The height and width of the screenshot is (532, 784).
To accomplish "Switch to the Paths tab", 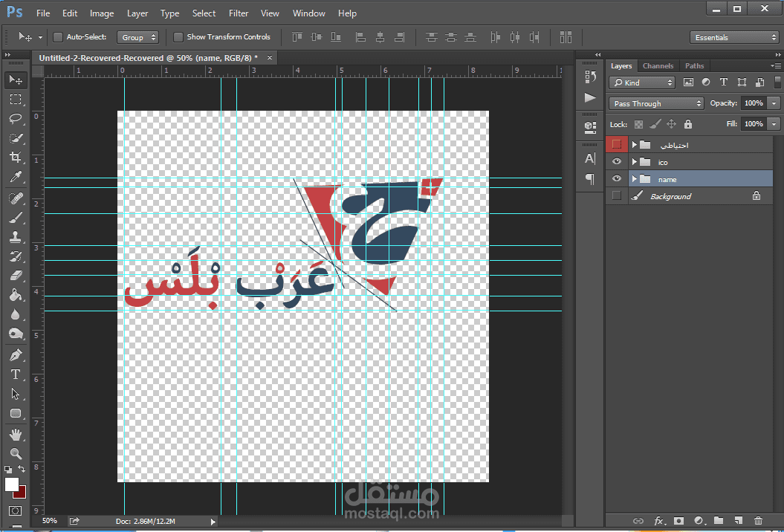I will pyautogui.click(x=695, y=66).
